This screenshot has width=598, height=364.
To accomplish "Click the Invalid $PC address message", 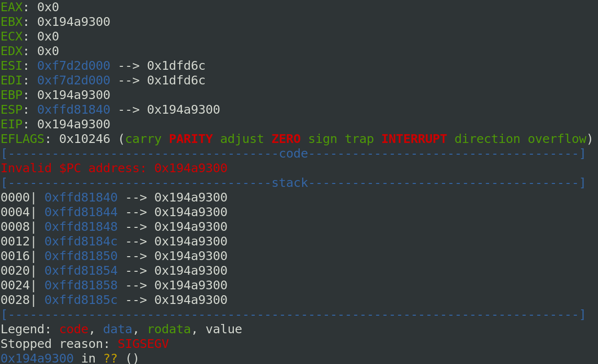I will 114,168.
